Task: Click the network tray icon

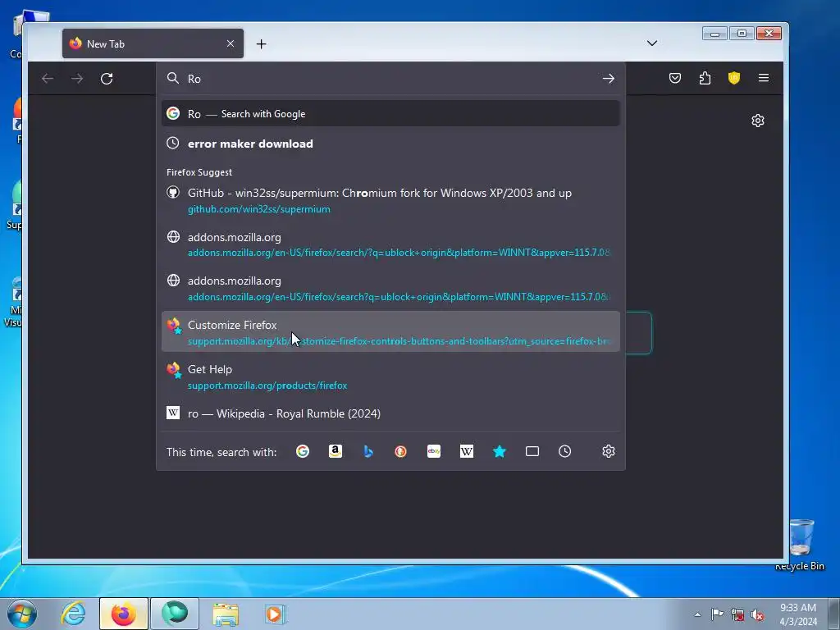Action: tap(737, 614)
